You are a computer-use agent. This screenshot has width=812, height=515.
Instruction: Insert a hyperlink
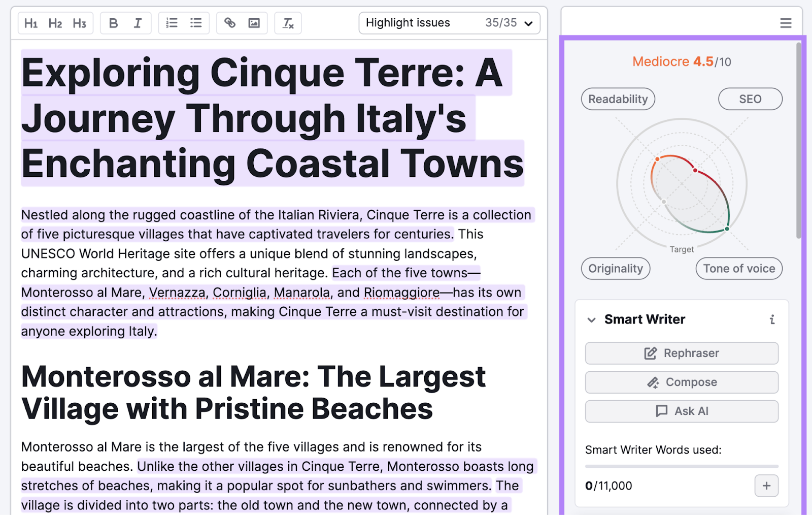230,23
